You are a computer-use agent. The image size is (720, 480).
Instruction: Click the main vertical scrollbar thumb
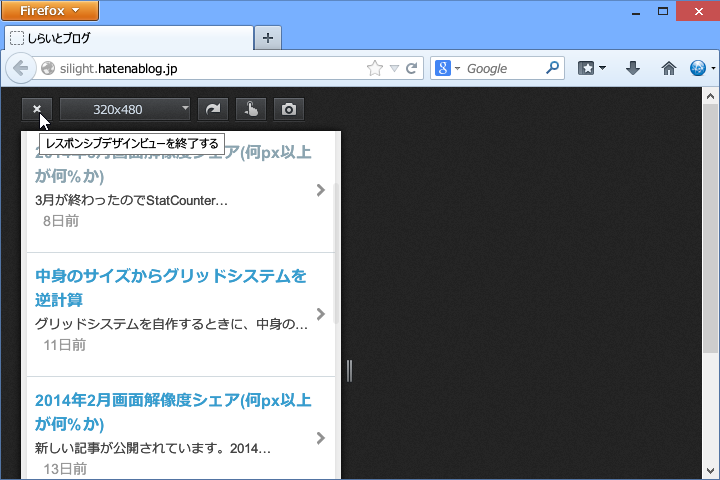coord(710,229)
